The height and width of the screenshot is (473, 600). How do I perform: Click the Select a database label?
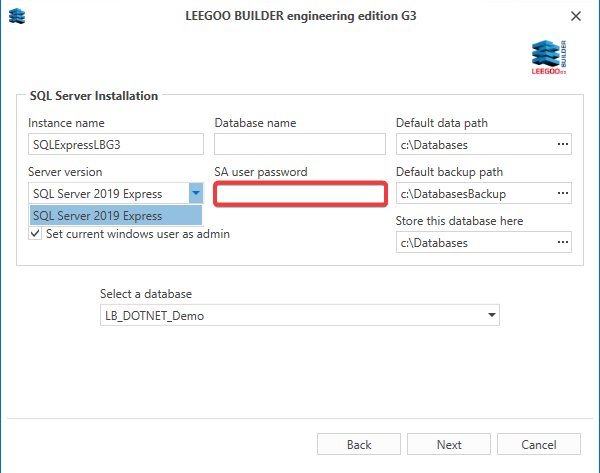tap(146, 294)
